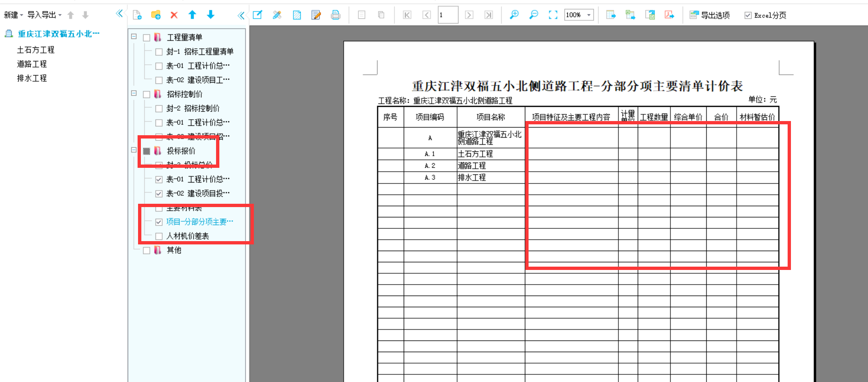Go to the last page
Viewport: 868px width, 382px height.
[x=488, y=15]
